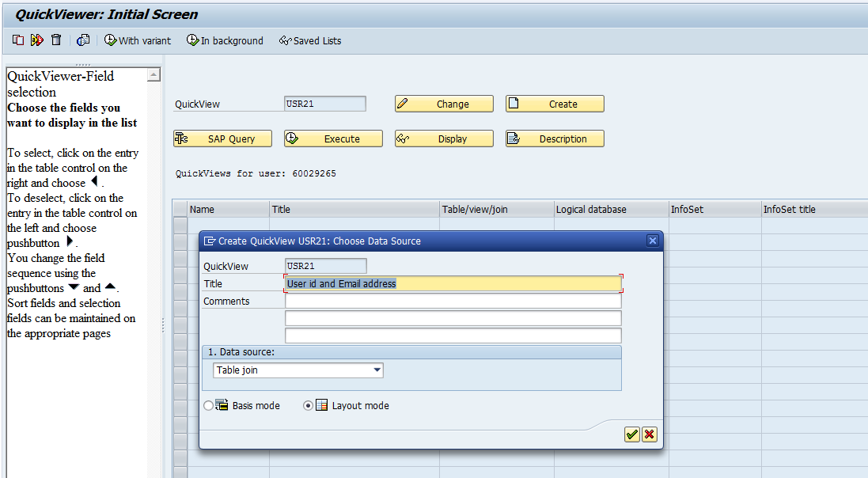Open the In background execution option

click(x=225, y=40)
